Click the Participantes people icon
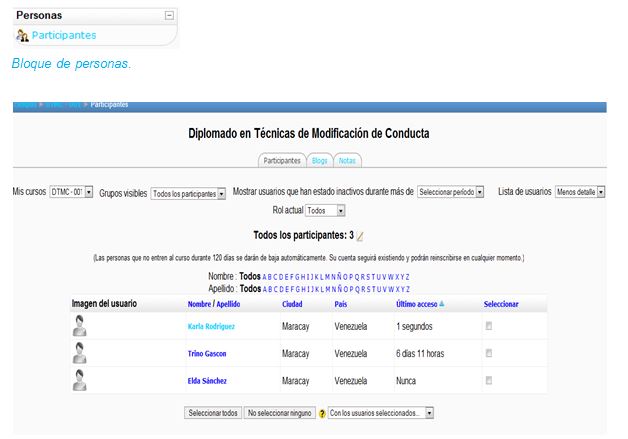 click(x=22, y=35)
